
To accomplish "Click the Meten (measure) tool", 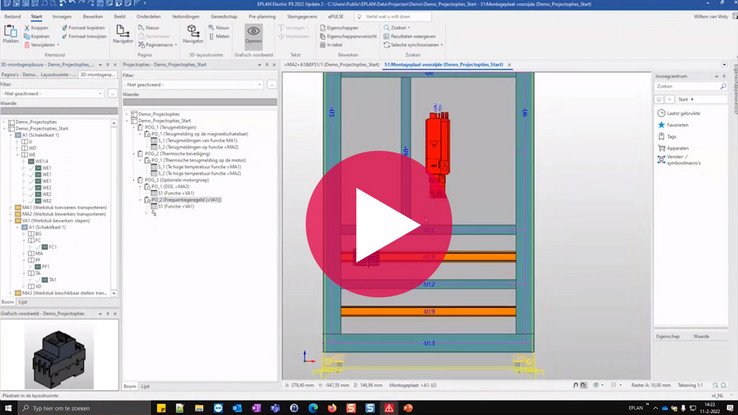I will pos(219,36).
